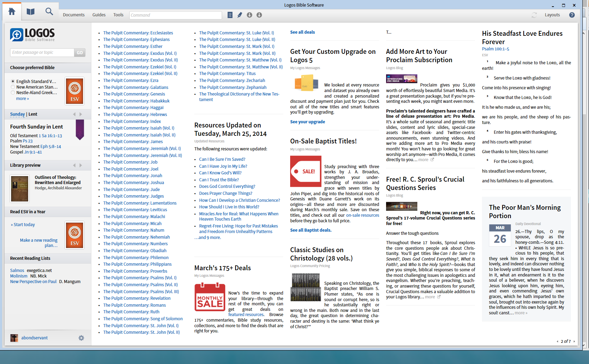
Task: Select New American Standard radio button
Action: tap(13, 87)
